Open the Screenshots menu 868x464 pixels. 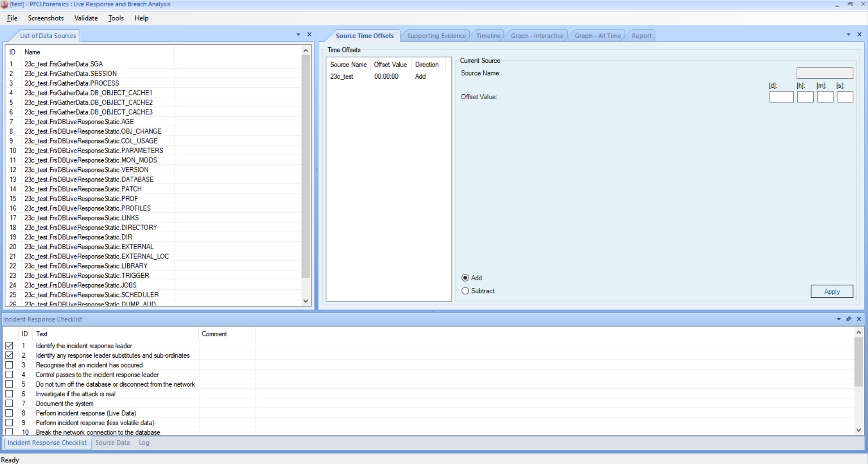click(46, 18)
